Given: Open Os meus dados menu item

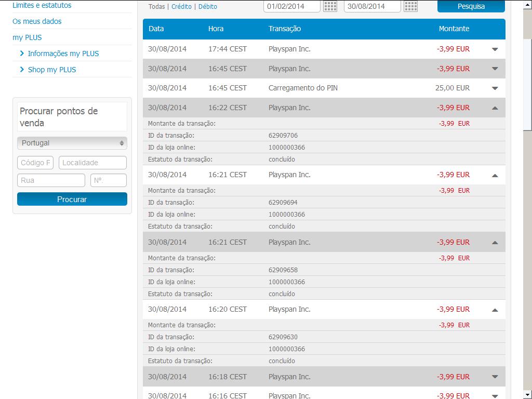Looking at the screenshot, I should coord(37,21).
